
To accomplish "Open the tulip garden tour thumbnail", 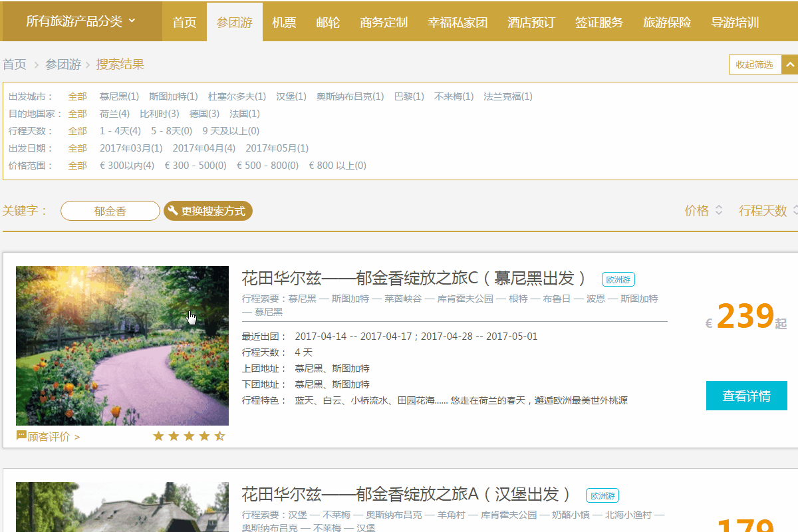I will coord(122,345).
